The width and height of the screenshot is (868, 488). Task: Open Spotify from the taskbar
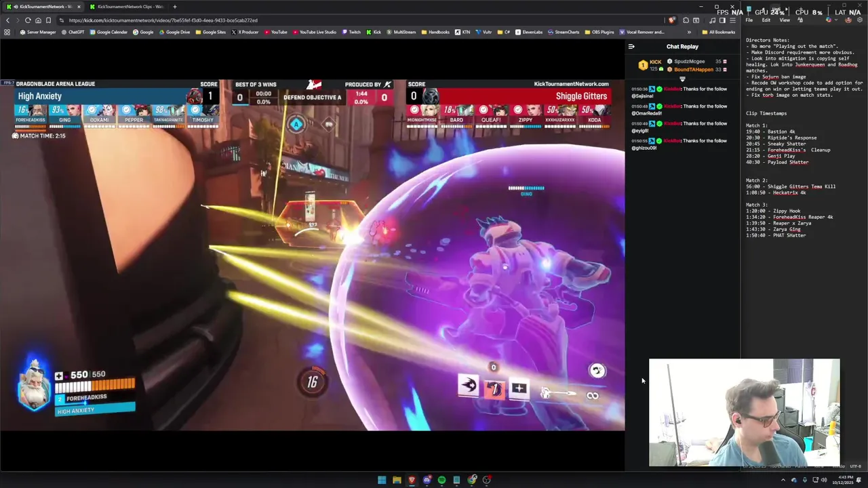click(x=441, y=480)
